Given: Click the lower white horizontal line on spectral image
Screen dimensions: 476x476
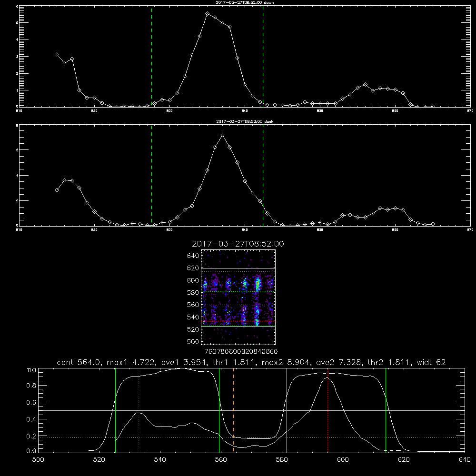Looking at the screenshot, I should (x=238, y=327).
